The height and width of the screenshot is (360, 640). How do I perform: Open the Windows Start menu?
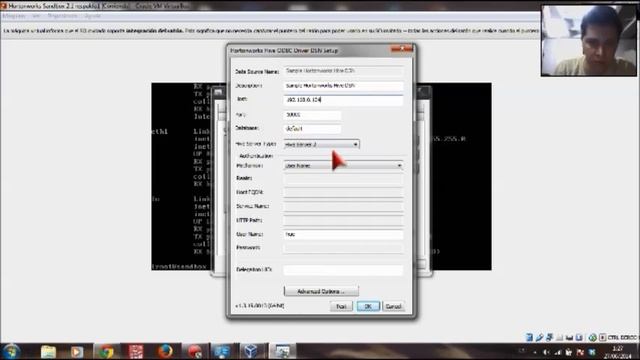tap(11, 351)
